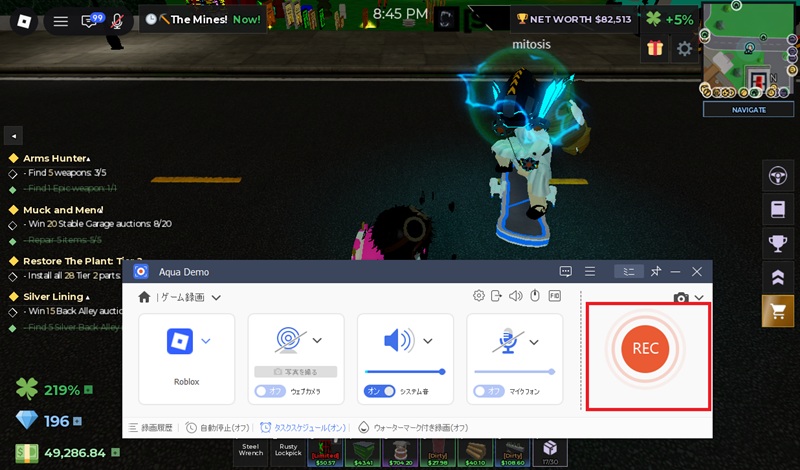
Task: Open the Aqua Demo hamburger menu
Action: click(x=590, y=271)
